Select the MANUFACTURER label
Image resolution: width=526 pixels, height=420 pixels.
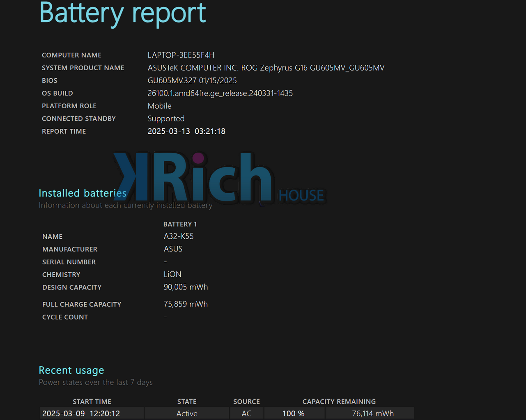(70, 249)
